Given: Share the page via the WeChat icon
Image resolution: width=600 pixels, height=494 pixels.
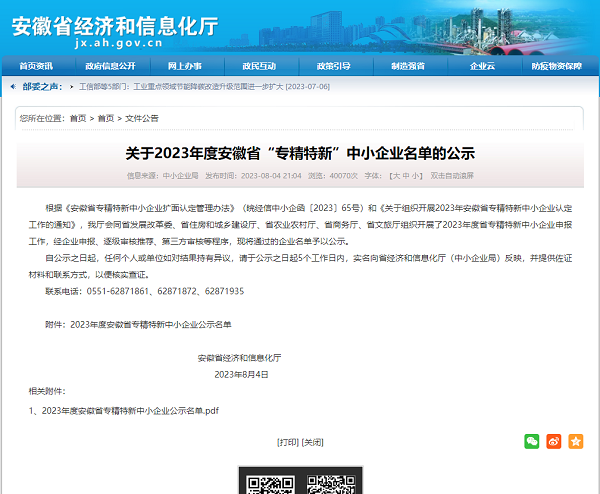Looking at the screenshot, I should tap(532, 441).
